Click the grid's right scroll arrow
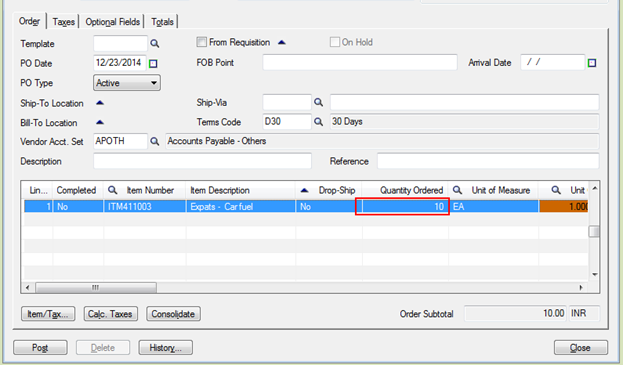Screen dimensions: 623x365 (581, 288)
